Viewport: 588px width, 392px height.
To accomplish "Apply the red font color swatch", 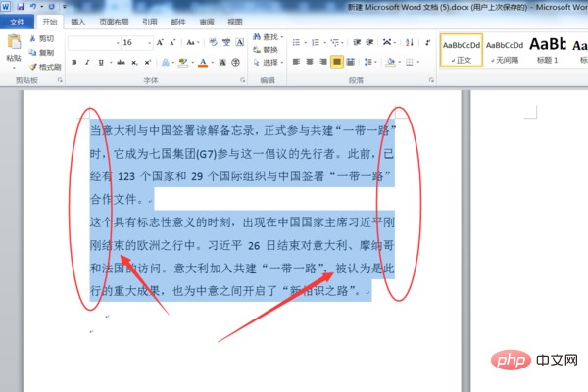I will tap(203, 62).
